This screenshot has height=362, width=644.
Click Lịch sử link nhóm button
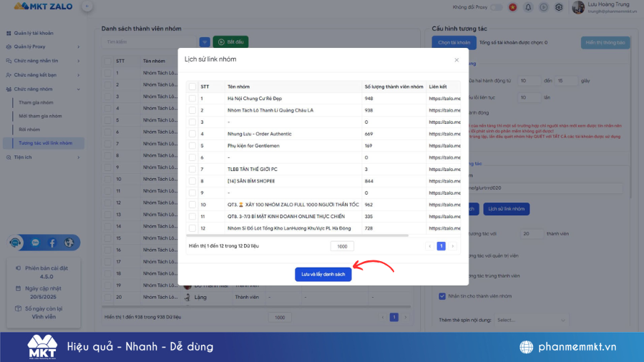pyautogui.click(x=506, y=209)
